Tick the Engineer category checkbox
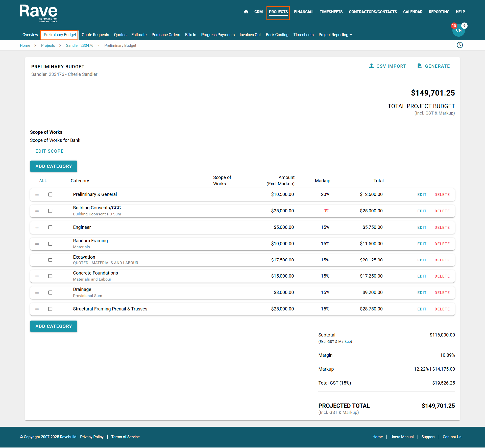This screenshot has width=485, height=448. click(50, 227)
